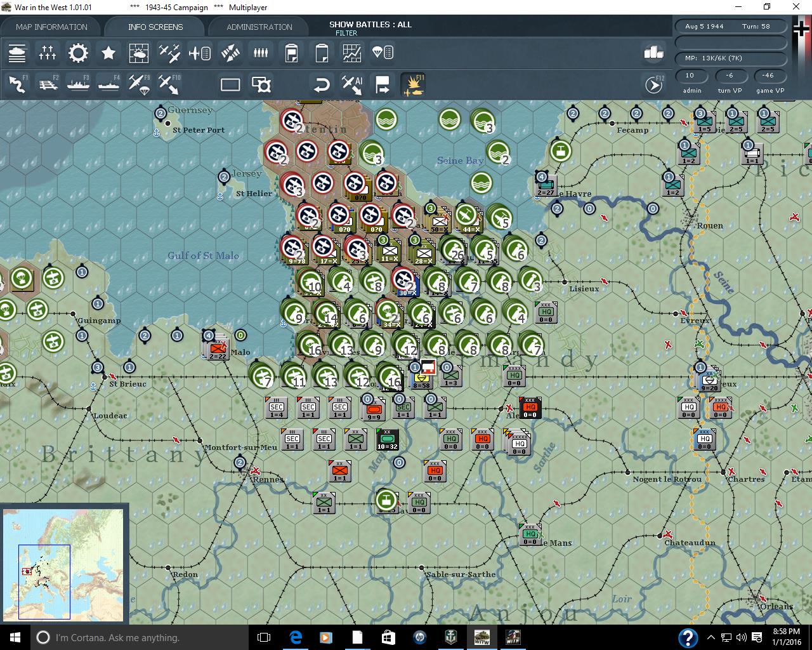Select the yellow unit 8=58
This screenshot has height=650, width=812.
click(x=421, y=378)
